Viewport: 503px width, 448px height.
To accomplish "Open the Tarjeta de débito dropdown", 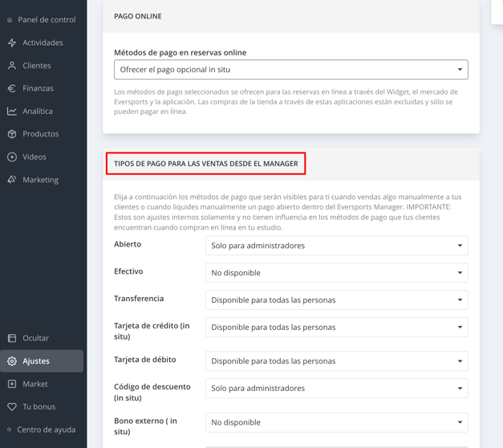I will pos(336,361).
